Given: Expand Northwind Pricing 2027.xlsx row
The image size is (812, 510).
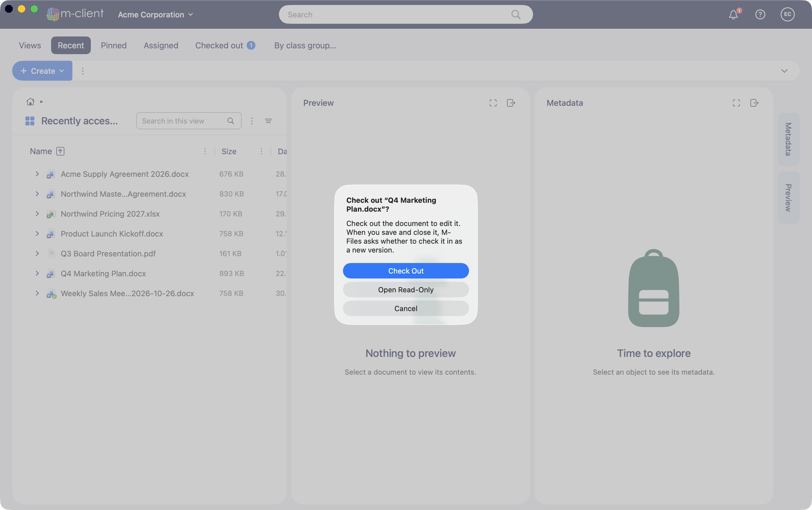Looking at the screenshot, I should pos(37,214).
